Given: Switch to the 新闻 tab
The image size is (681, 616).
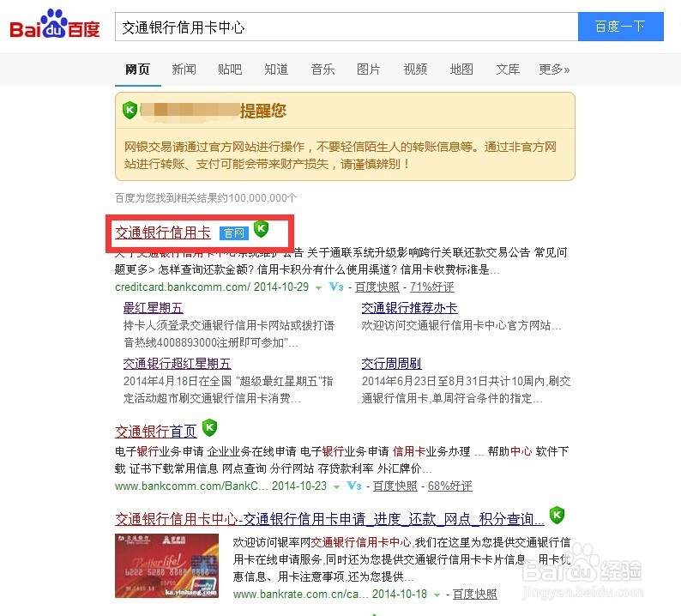Looking at the screenshot, I should 184,69.
